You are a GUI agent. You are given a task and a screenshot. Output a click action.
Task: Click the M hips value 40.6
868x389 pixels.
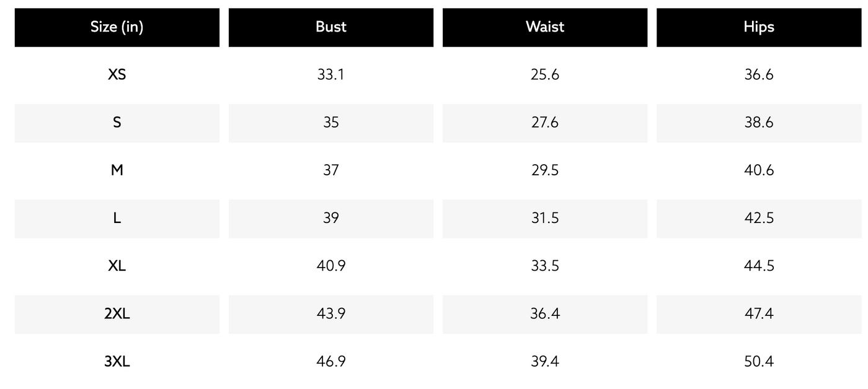coord(759,170)
